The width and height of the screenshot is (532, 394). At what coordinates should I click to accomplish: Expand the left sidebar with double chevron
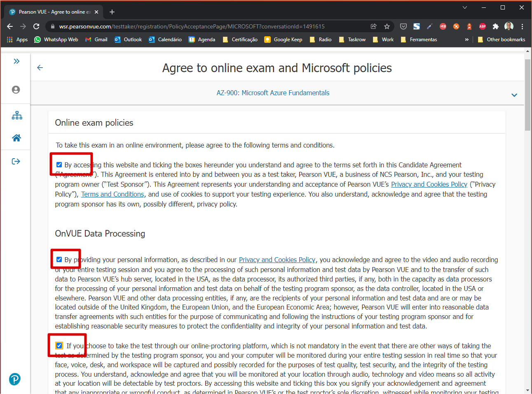click(x=16, y=61)
